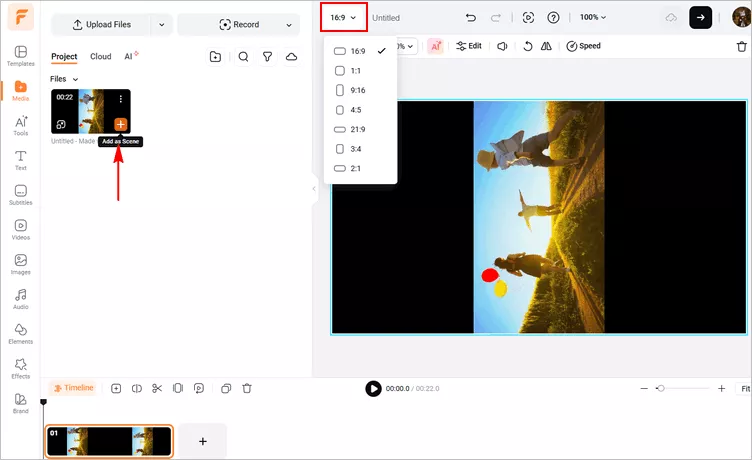Expand the Files section chevron

tap(75, 79)
